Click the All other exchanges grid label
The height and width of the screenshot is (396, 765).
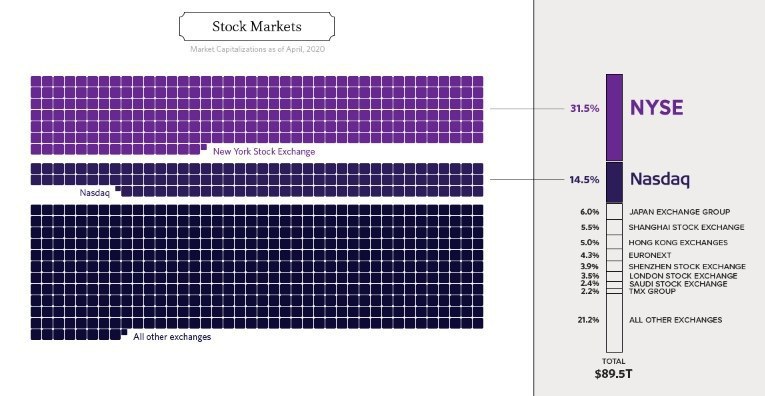point(172,337)
